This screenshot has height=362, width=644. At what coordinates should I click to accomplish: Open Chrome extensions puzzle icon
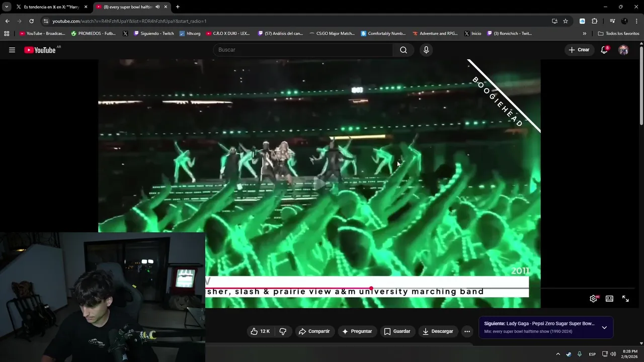click(594, 21)
